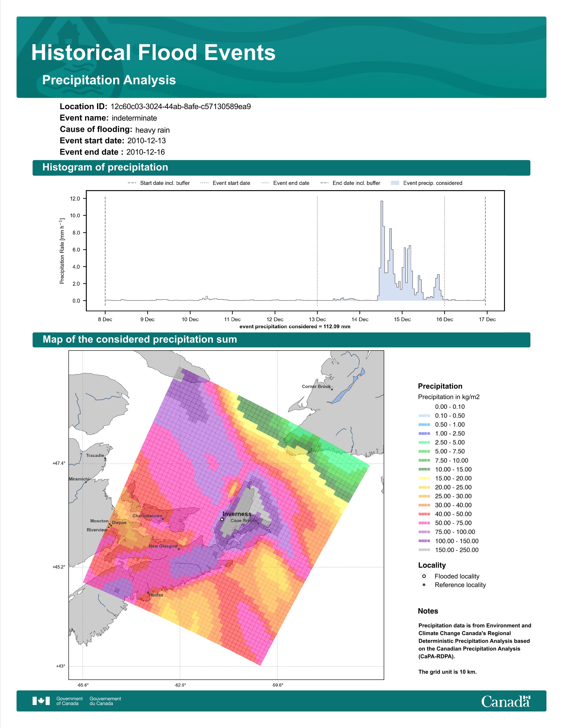This screenshot has width=563, height=728.
Task: Click the event precipitation considered 112.09 mm caption
Action: 295,327
